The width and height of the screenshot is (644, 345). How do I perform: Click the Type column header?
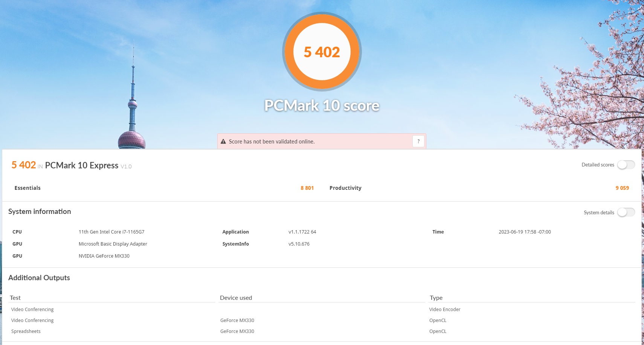click(x=436, y=298)
